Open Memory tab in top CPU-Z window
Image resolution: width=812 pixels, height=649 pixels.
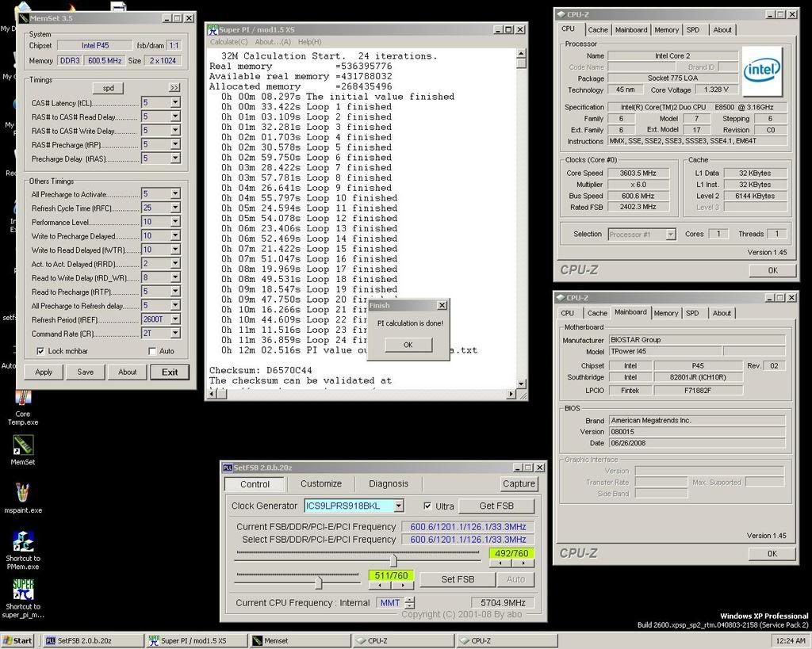pyautogui.click(x=666, y=29)
